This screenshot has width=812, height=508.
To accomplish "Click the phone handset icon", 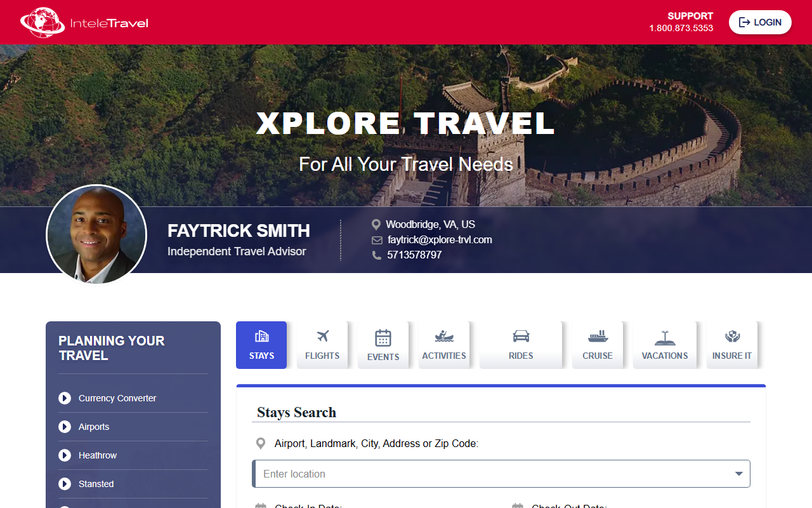I will click(377, 255).
